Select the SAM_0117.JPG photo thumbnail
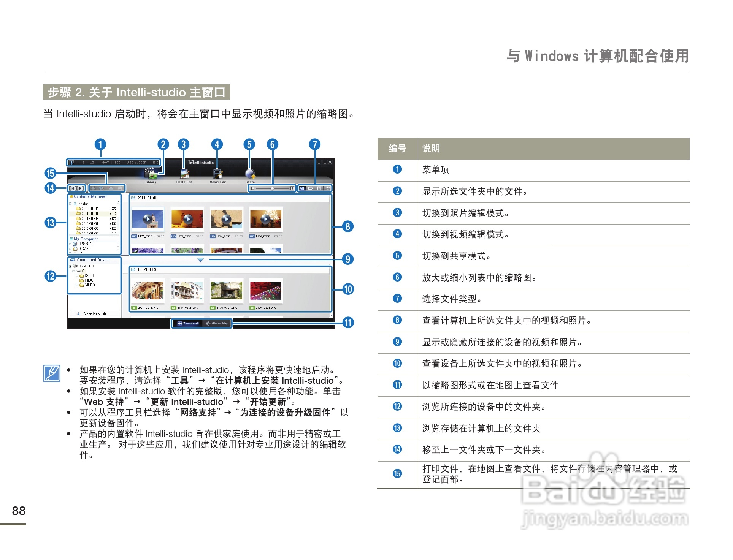This screenshot has width=733, height=560. click(x=227, y=291)
